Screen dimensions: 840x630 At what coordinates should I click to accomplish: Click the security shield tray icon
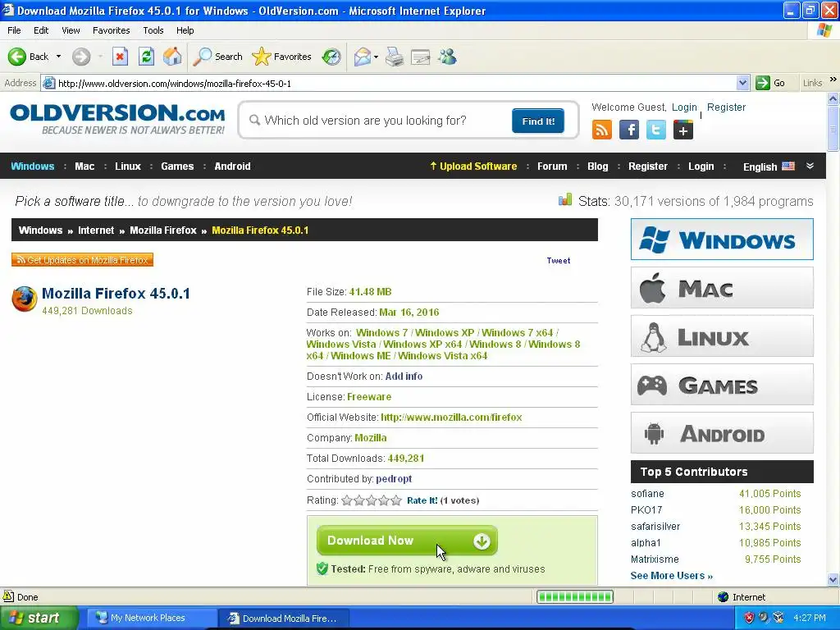pyautogui.click(x=749, y=618)
